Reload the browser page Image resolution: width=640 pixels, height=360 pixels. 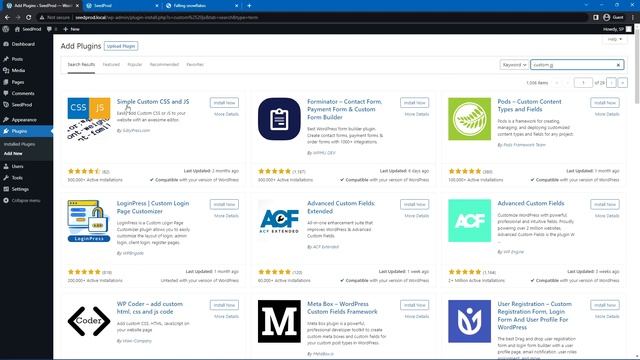(28, 18)
